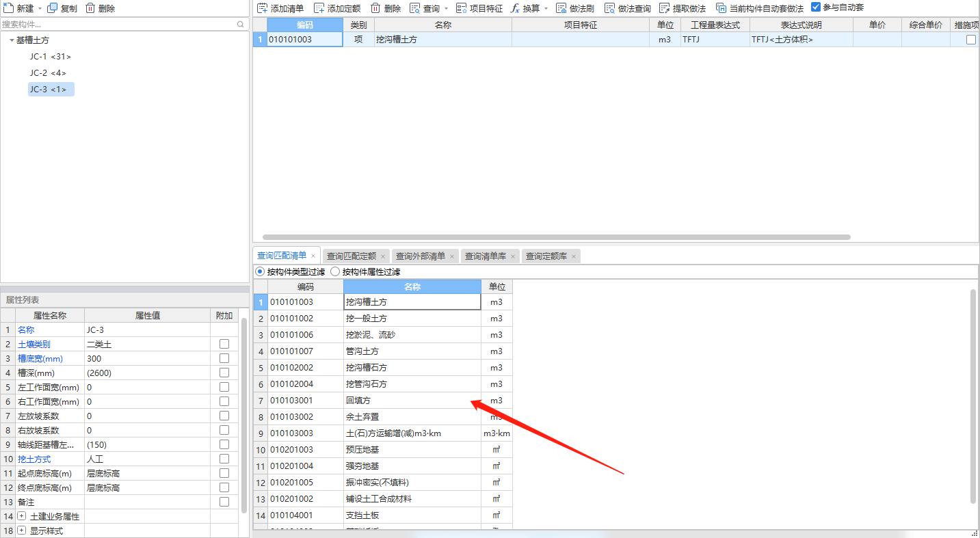The height and width of the screenshot is (538, 980).
Task: Check 附加 box for 备注
Action: pyautogui.click(x=224, y=502)
